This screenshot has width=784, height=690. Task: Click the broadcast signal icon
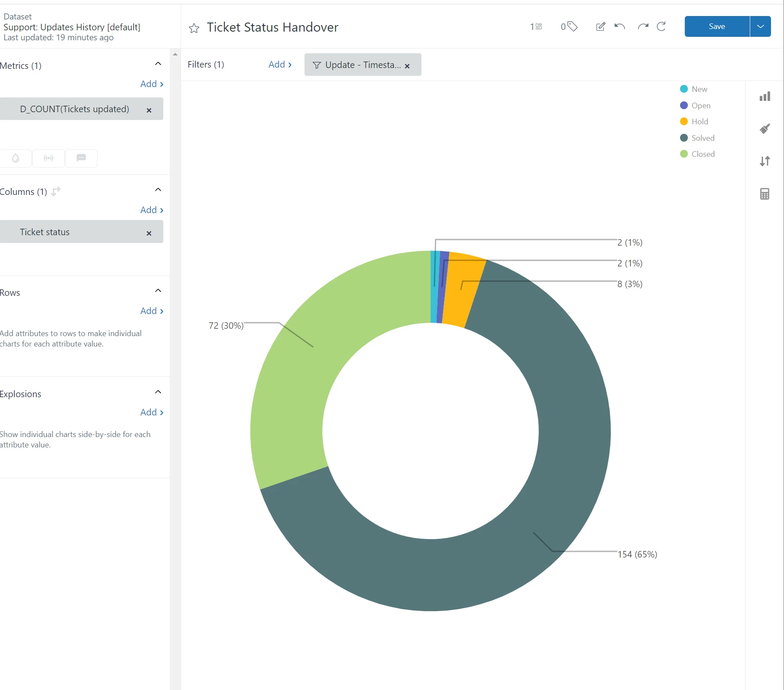tap(49, 158)
